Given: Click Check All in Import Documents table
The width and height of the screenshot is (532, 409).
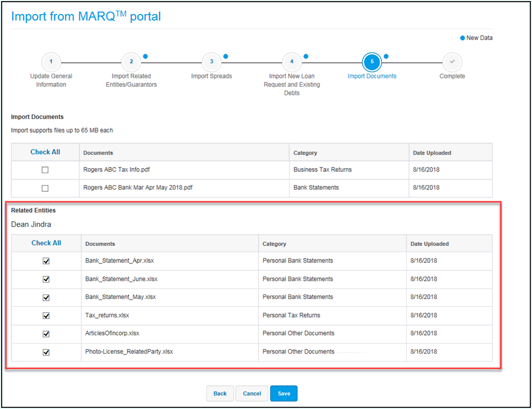Looking at the screenshot, I should [45, 152].
